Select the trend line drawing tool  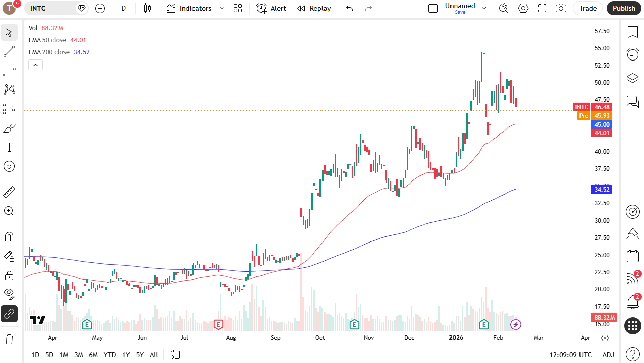pyautogui.click(x=9, y=51)
